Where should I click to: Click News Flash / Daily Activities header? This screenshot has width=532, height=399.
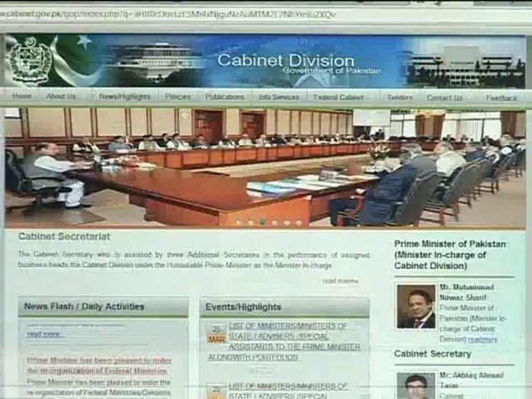103,306
